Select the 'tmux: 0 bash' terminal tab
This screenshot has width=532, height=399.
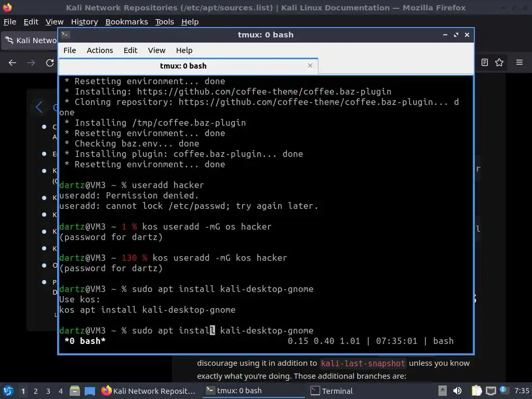tap(188, 66)
